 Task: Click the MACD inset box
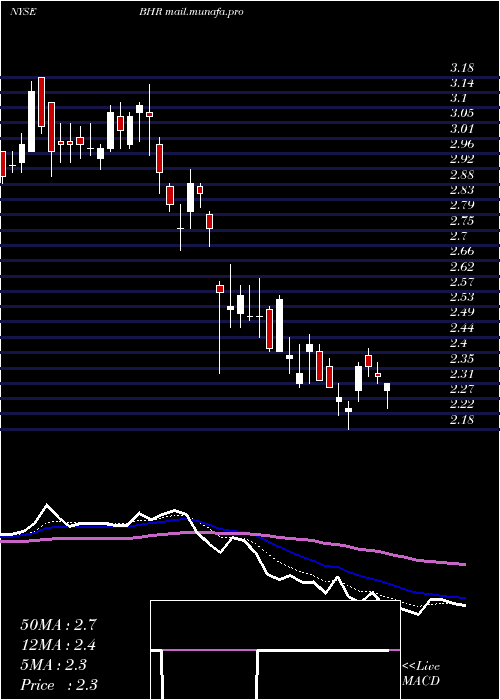[x=275, y=650]
